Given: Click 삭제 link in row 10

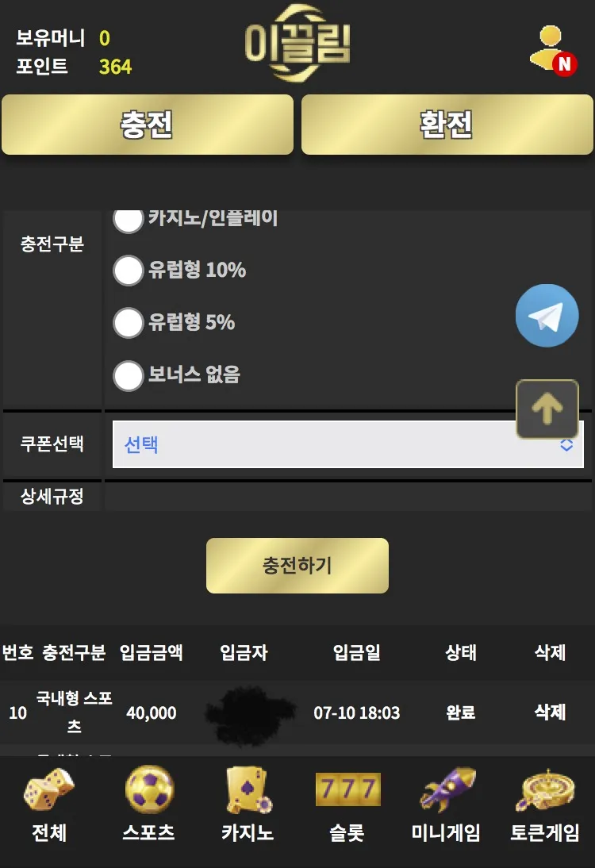Looking at the screenshot, I should coord(550,712).
